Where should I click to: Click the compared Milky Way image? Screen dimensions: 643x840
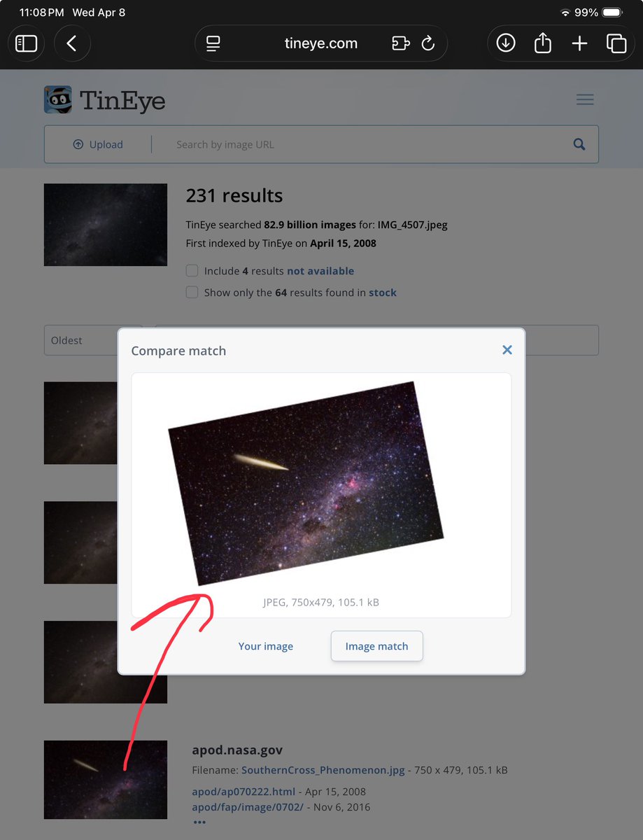(x=306, y=483)
